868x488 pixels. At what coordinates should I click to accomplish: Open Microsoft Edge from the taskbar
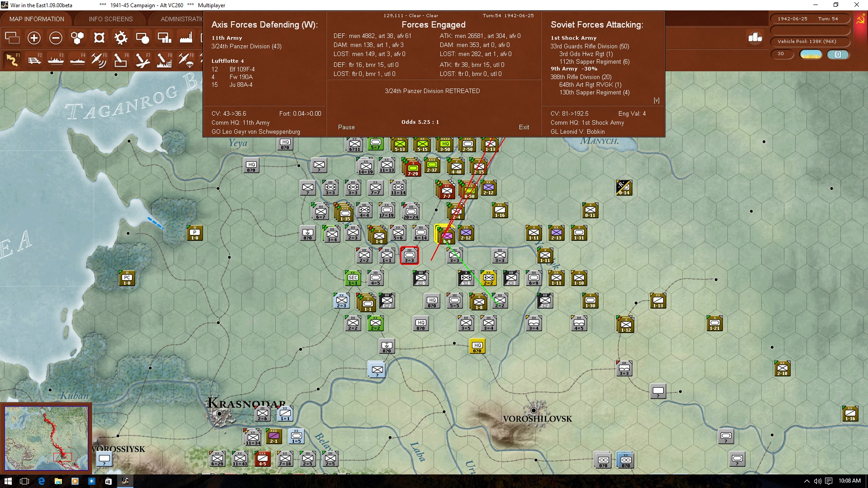[x=42, y=481]
